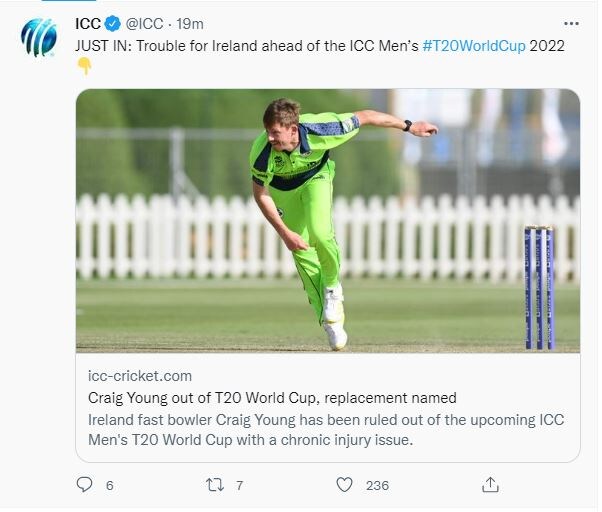Open the @ICC handle link
The height and width of the screenshot is (512, 602).
point(144,24)
